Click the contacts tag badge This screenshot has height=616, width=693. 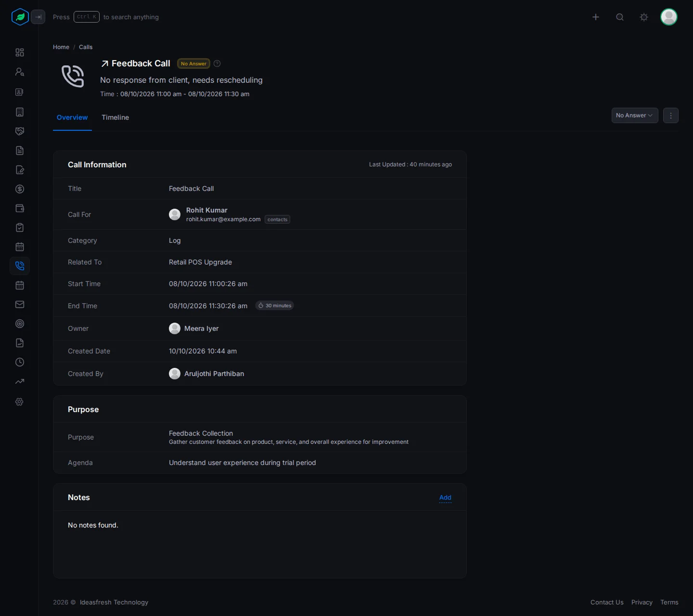(277, 219)
